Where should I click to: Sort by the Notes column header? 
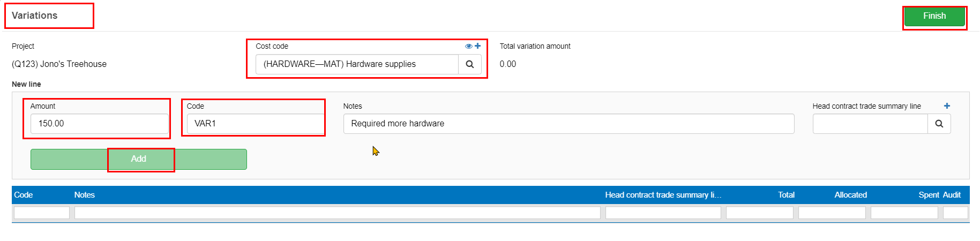pyautogui.click(x=85, y=195)
